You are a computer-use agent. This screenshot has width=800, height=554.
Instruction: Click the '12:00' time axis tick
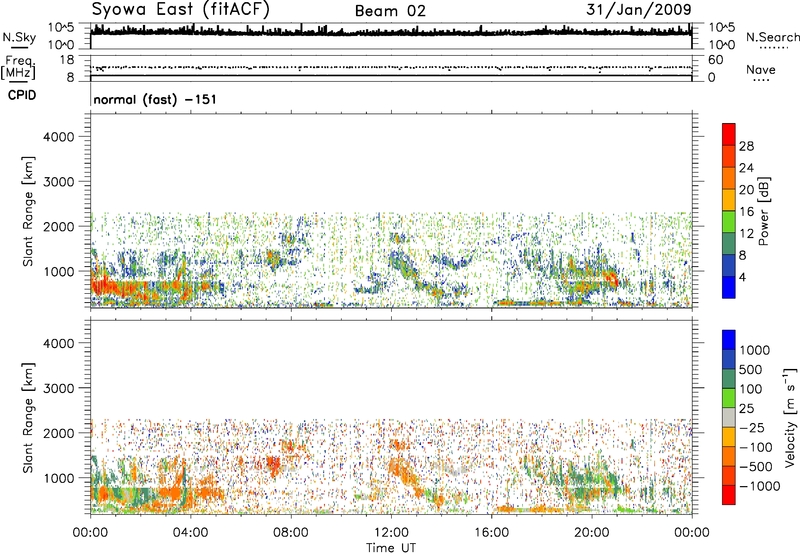click(391, 533)
